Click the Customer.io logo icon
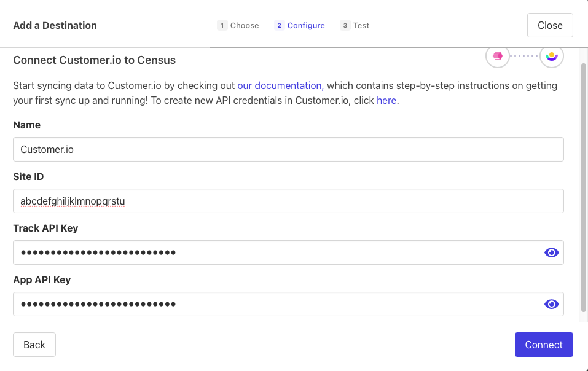Image resolution: width=588 pixels, height=371 pixels. 551,56
